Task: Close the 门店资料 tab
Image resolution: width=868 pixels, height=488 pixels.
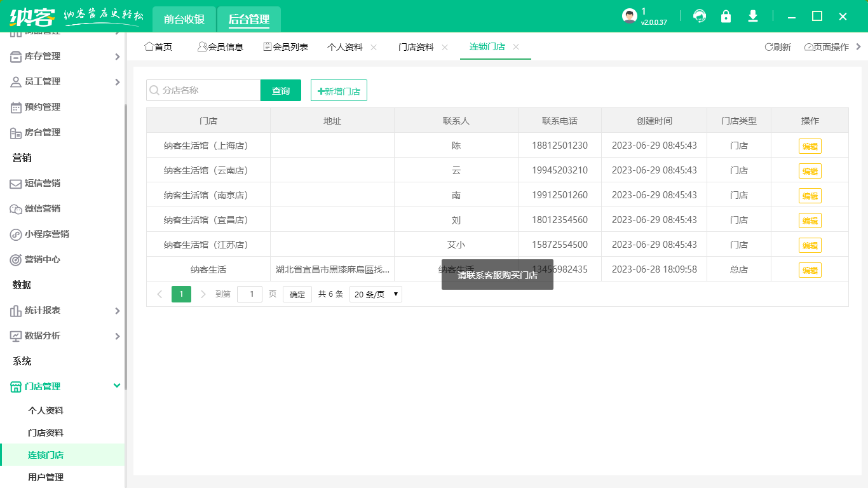Action: tap(445, 47)
